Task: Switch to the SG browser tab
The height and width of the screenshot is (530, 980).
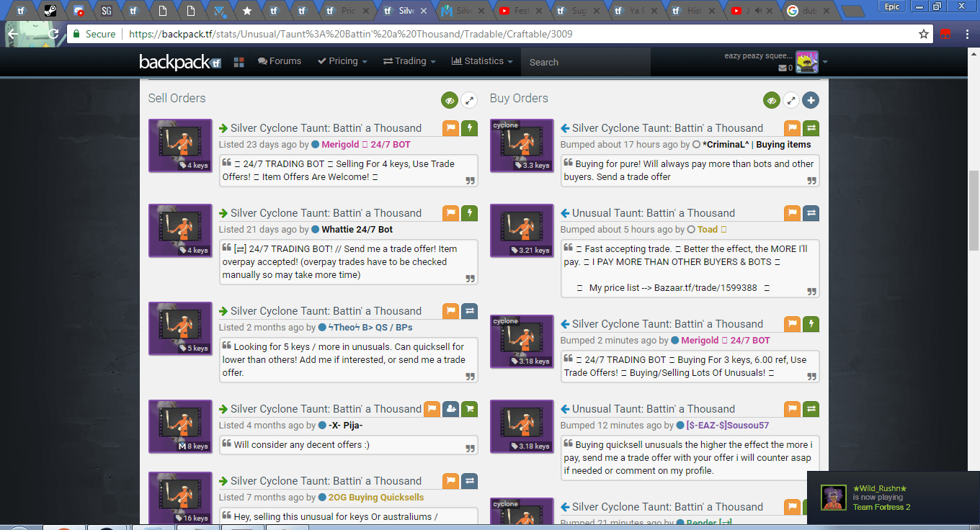Action: [x=107, y=11]
